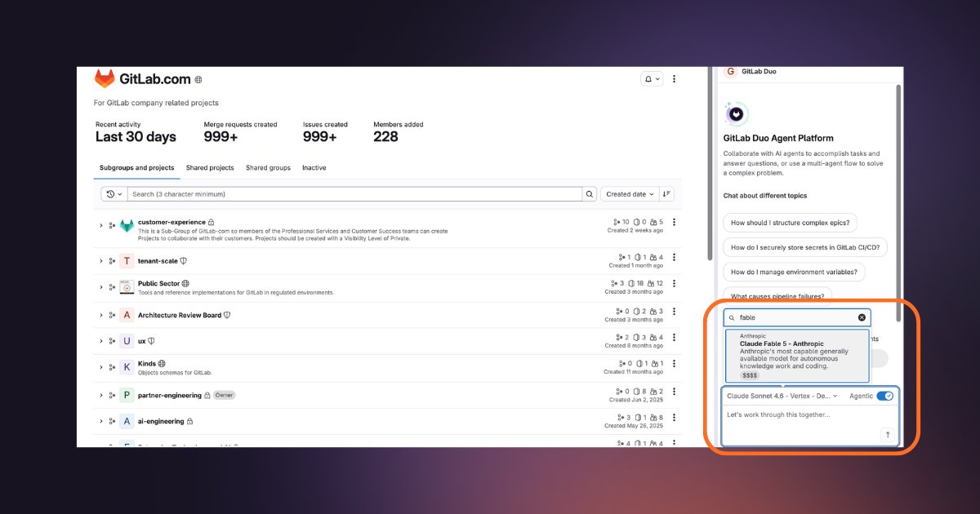Click Architecture Review Board A avatar
The width and height of the screenshot is (980, 514).
pyautogui.click(x=127, y=315)
